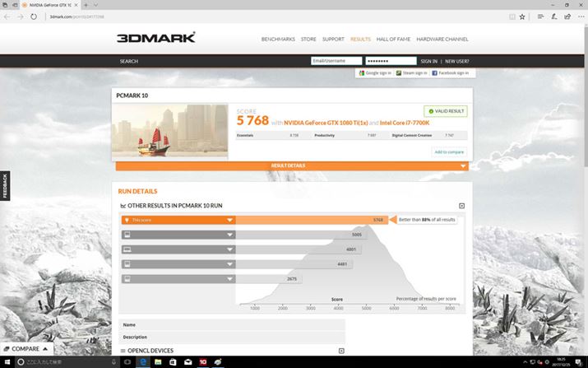Viewport: 588px width, 368px height.
Task: Open HALL OF FAME
Action: click(x=393, y=39)
